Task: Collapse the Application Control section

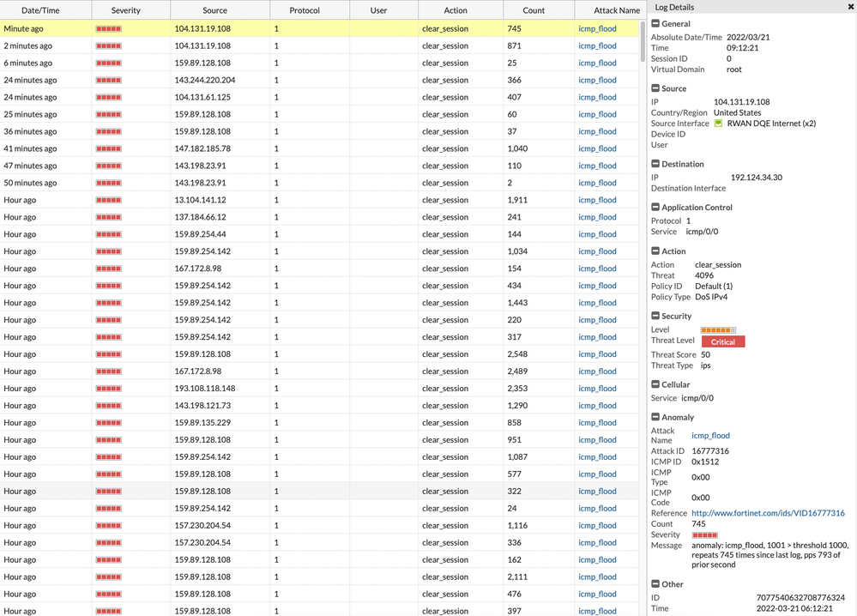Action: (655, 208)
